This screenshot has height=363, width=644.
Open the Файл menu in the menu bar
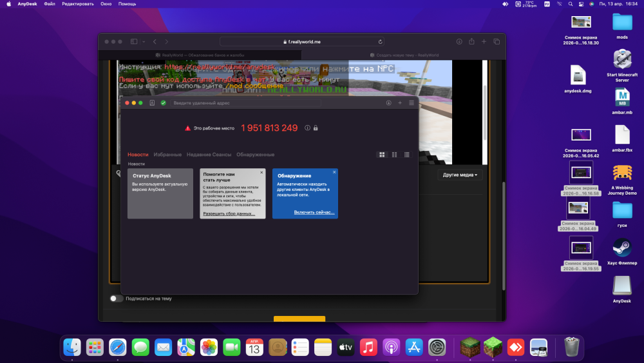[50, 4]
